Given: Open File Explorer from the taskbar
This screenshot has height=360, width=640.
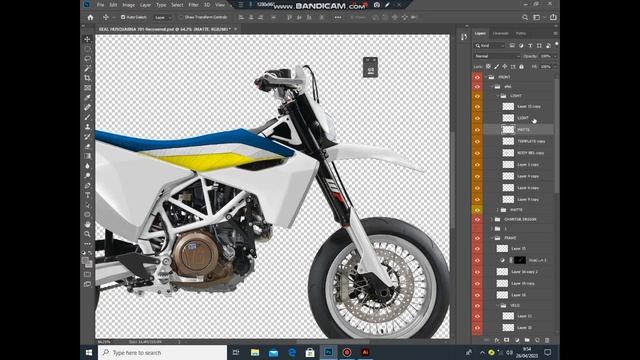Looking at the screenshot, I should point(255,352).
